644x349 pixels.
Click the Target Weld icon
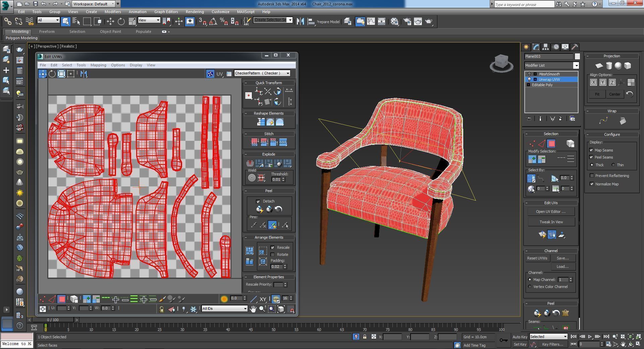(x=252, y=178)
